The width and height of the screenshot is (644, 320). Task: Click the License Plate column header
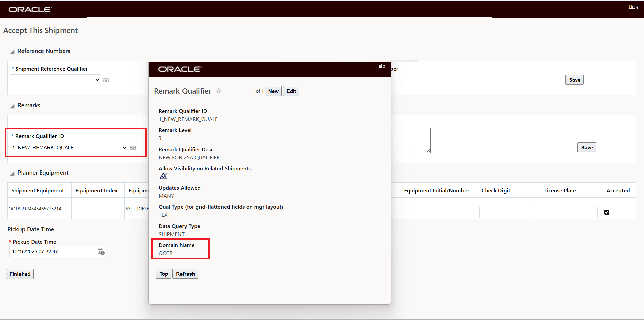tap(560, 190)
